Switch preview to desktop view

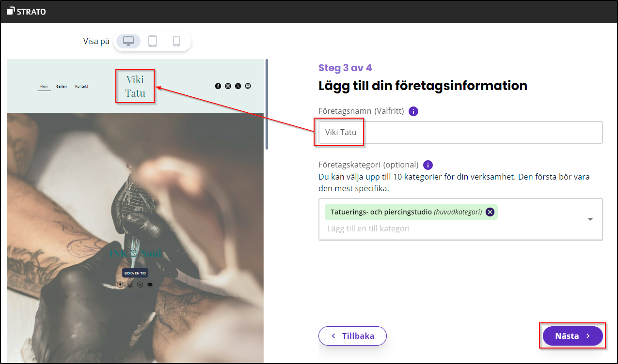point(128,41)
